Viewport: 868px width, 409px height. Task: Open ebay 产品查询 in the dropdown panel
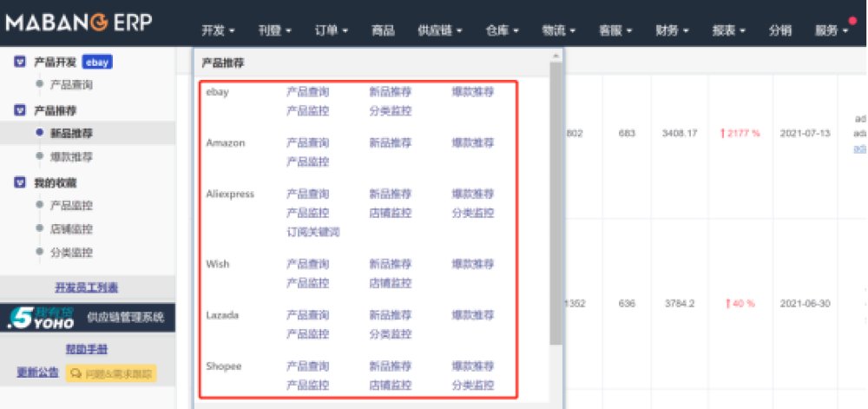308,92
